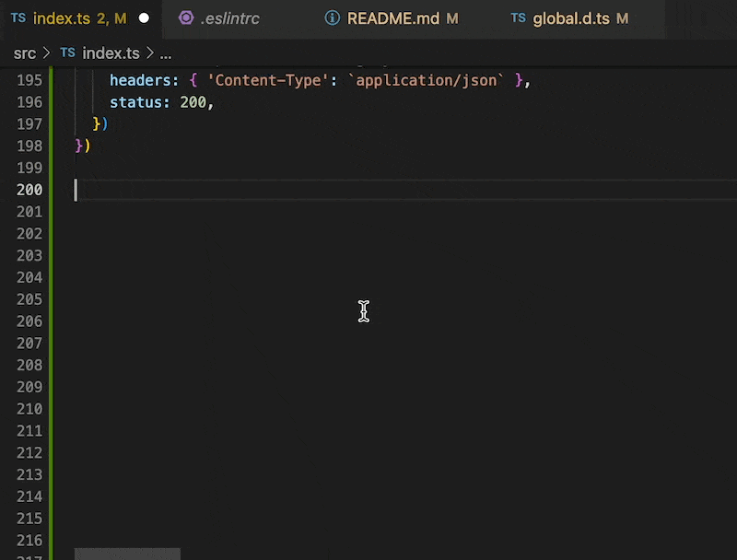Click the M git status on global.d.ts tab
Image resolution: width=737 pixels, height=560 pixels.
tap(623, 18)
